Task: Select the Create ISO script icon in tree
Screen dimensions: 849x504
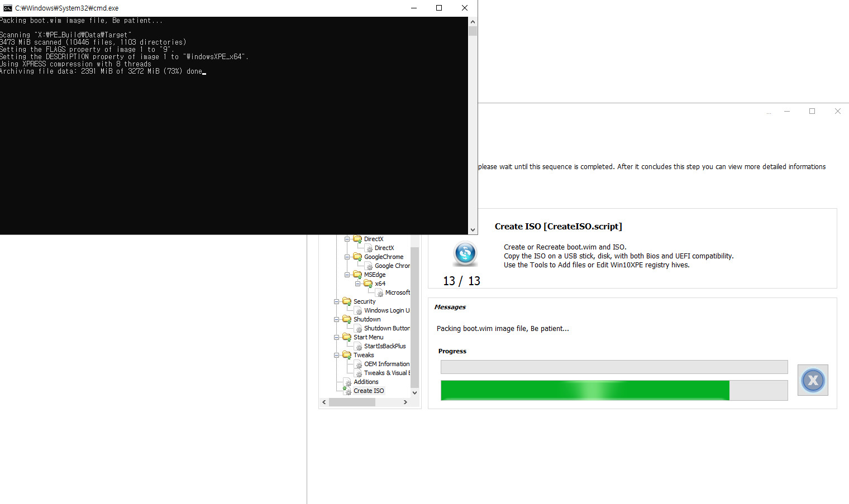Action: [347, 391]
